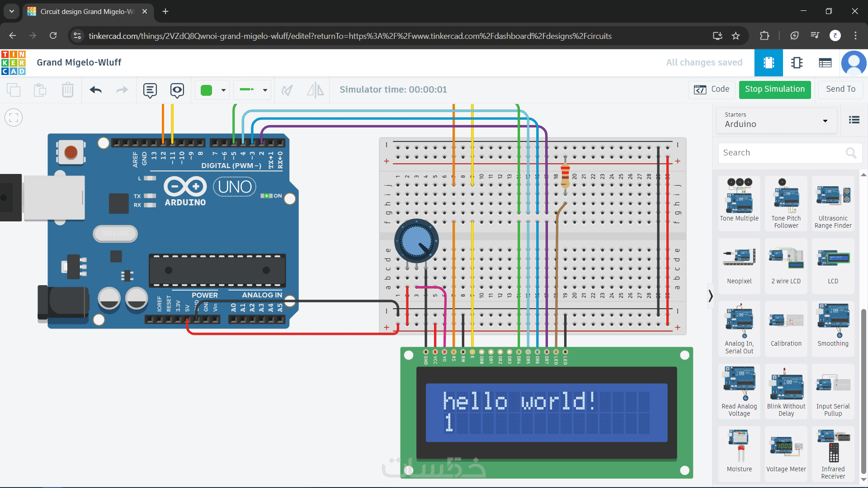Toggle notes visibility eye icon

click(177, 90)
